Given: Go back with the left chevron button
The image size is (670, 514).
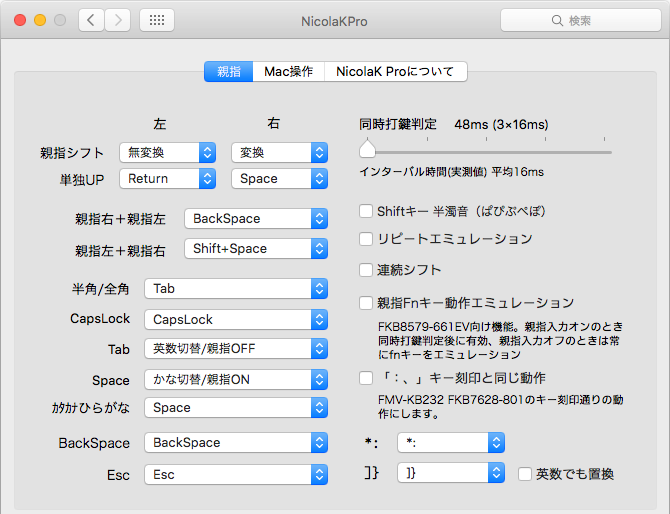Looking at the screenshot, I should [91, 20].
